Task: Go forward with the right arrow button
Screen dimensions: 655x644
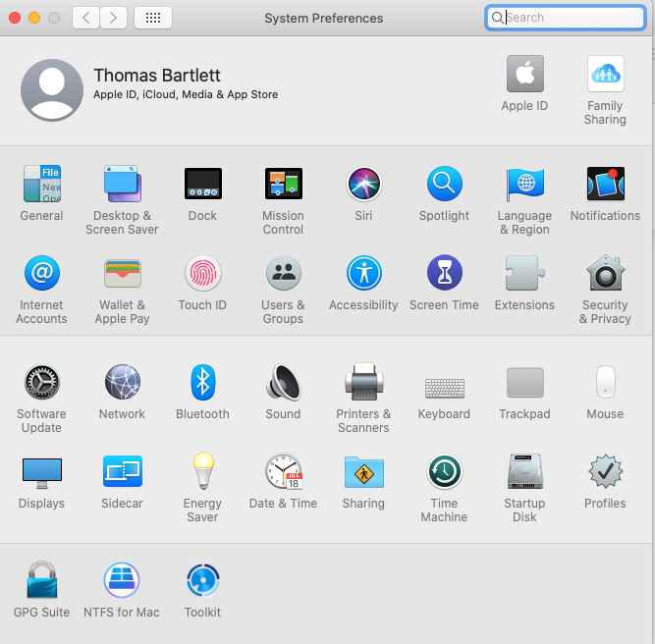Action: [113, 18]
